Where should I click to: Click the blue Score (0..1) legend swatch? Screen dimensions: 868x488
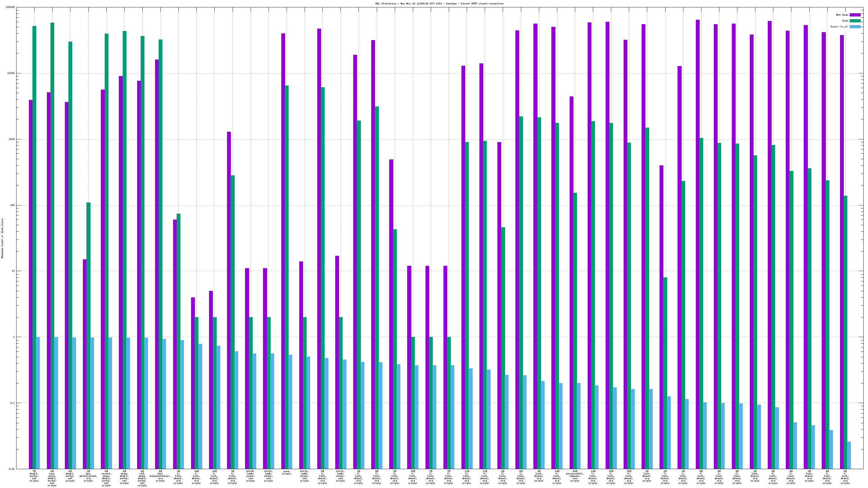coord(855,27)
